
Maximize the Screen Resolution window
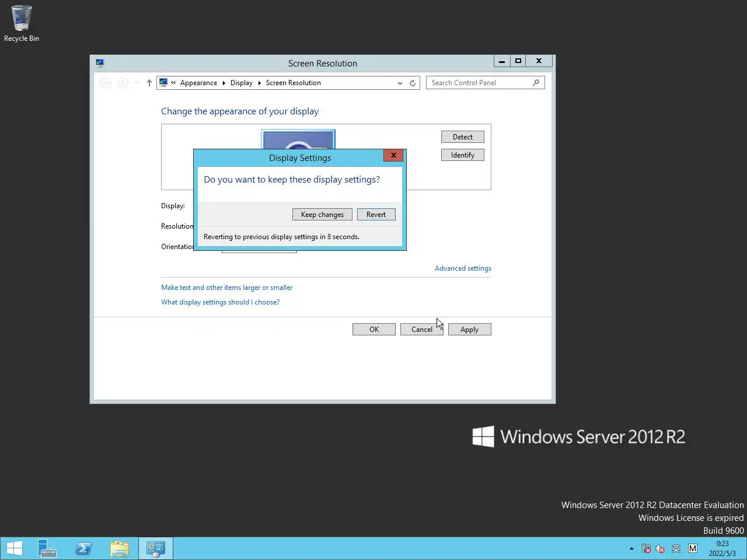click(x=518, y=61)
